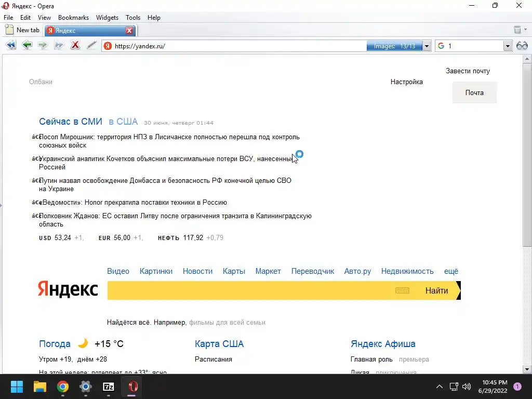This screenshot has height=399, width=532.
Task: Click the в США news link
Action: 123,122
